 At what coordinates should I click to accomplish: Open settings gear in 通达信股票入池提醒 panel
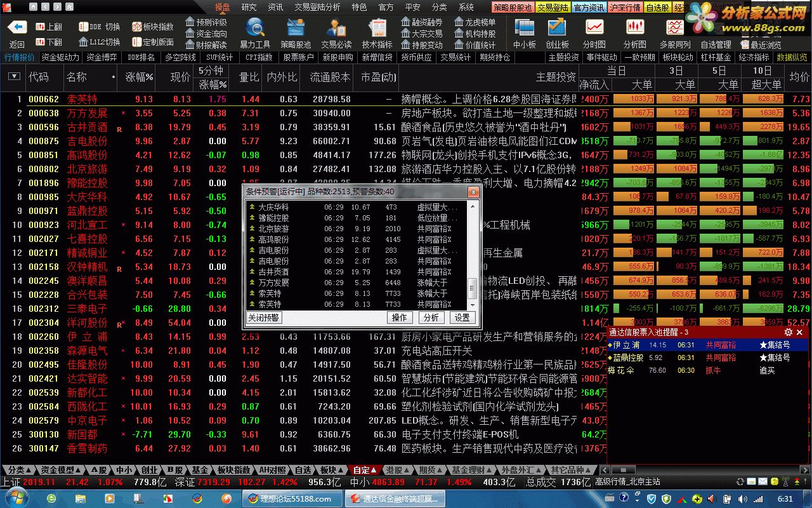tap(789, 332)
